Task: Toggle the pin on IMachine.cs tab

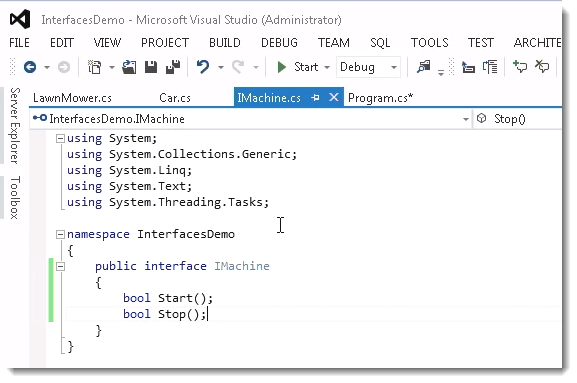Action: click(x=315, y=97)
